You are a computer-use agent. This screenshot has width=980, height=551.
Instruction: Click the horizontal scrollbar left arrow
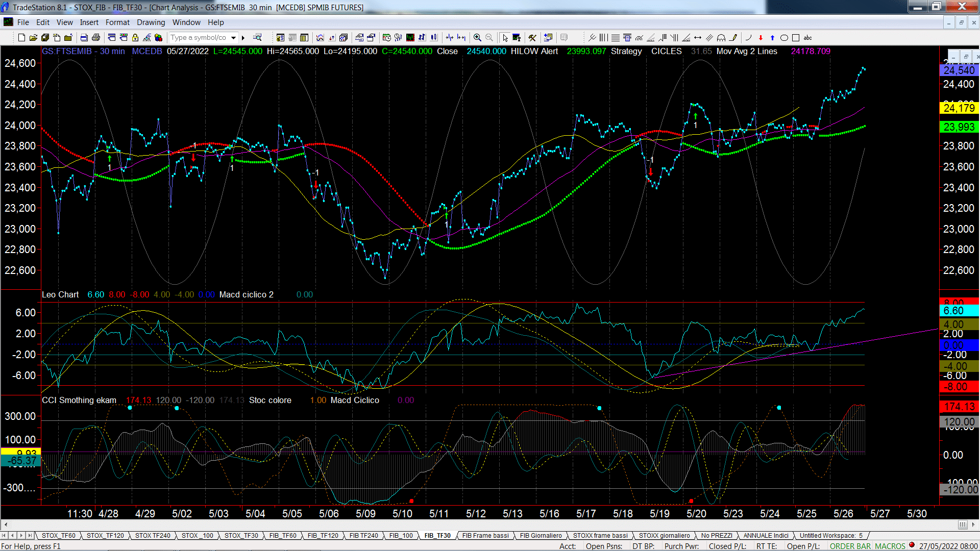6,524
